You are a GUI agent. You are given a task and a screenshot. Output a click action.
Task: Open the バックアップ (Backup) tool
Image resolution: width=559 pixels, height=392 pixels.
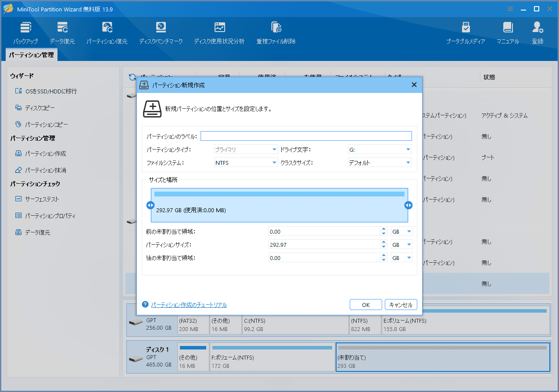click(x=25, y=33)
